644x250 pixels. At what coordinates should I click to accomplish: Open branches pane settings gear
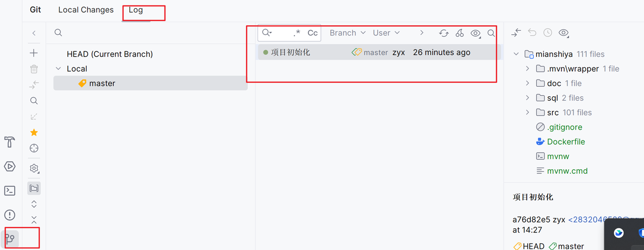coord(34,168)
